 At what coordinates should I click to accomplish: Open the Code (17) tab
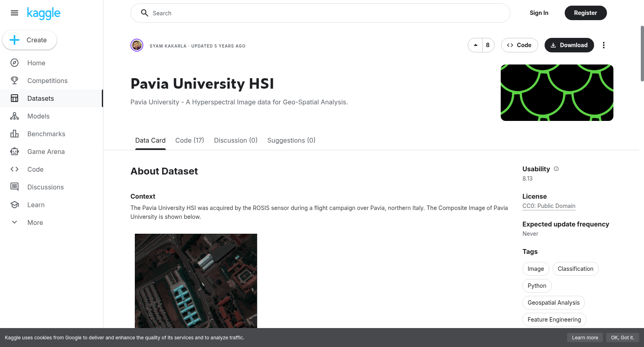click(190, 140)
